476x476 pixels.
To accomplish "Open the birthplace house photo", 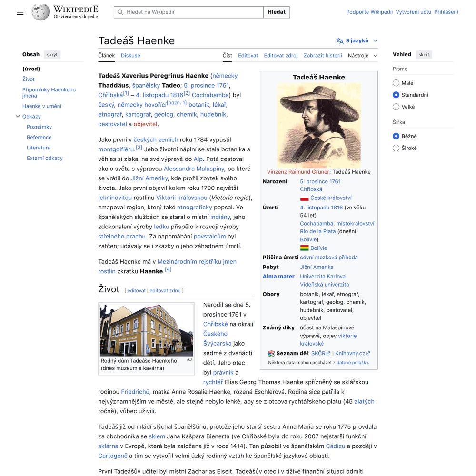I will point(146,330).
